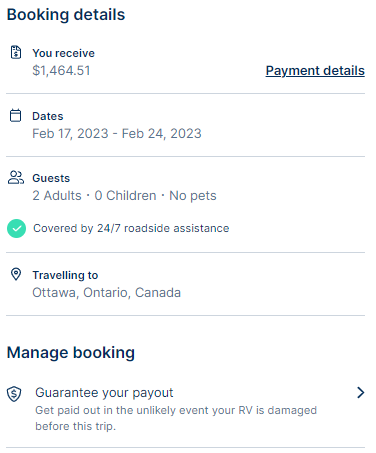
Task: Click the Manage booking heading
Action: click(x=71, y=353)
